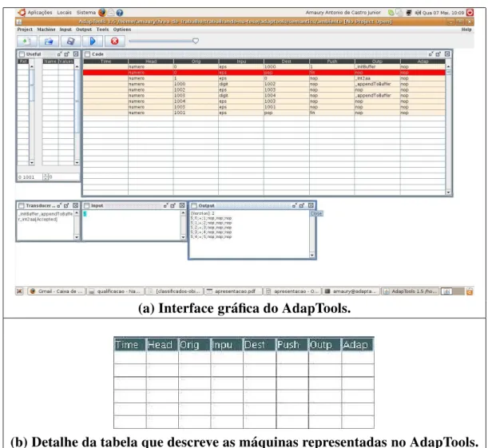Maximize the Input panel
This screenshot has height=448, width=488.
[173, 205]
